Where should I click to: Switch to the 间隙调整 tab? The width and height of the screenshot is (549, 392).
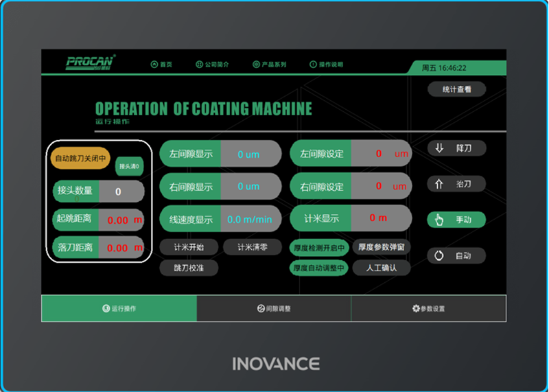(x=274, y=308)
